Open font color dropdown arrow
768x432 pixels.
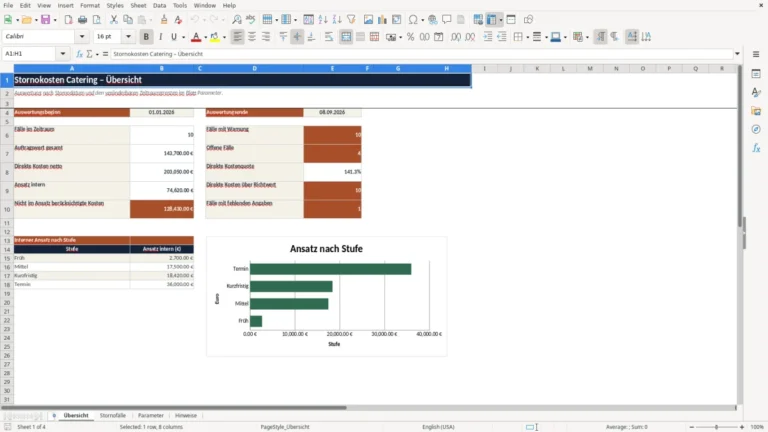205,37
